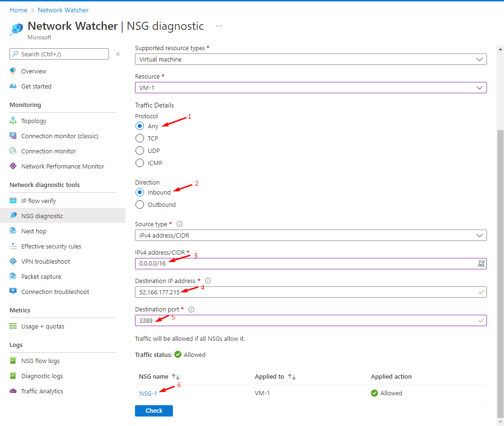The image size is (504, 426).
Task: Open Traffic Analytics menu item
Action: [x=42, y=391]
